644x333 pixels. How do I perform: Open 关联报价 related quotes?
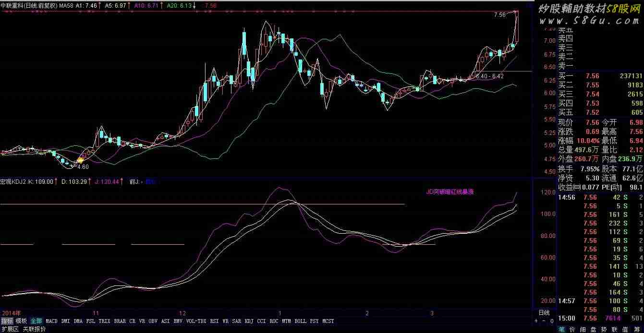(35, 329)
